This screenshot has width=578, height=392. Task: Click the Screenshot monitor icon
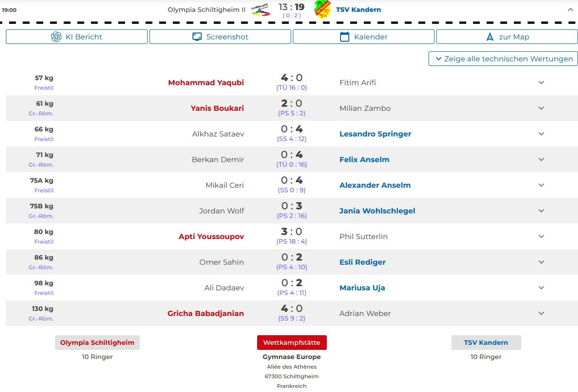point(197,37)
